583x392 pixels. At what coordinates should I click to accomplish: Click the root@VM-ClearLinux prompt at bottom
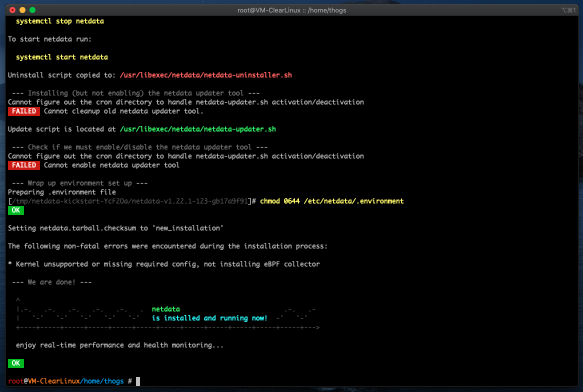(x=32, y=381)
